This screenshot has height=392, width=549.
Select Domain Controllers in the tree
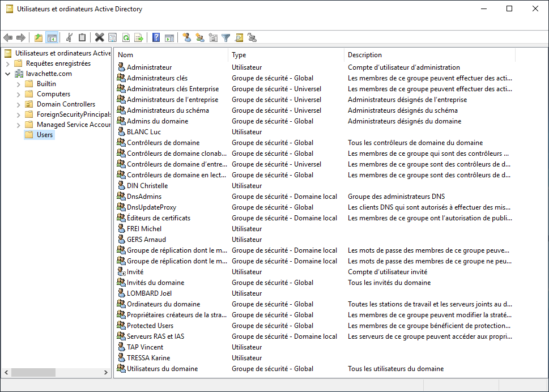coord(66,104)
